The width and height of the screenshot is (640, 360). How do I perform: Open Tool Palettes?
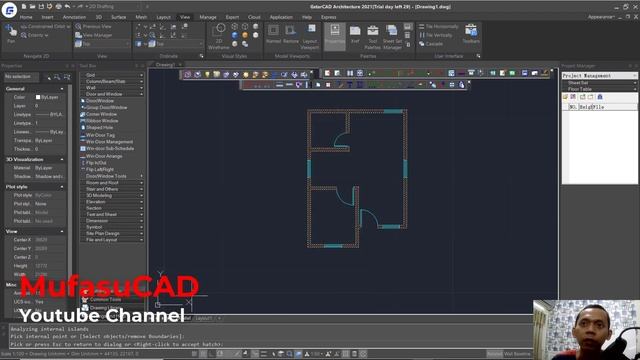(x=373, y=36)
